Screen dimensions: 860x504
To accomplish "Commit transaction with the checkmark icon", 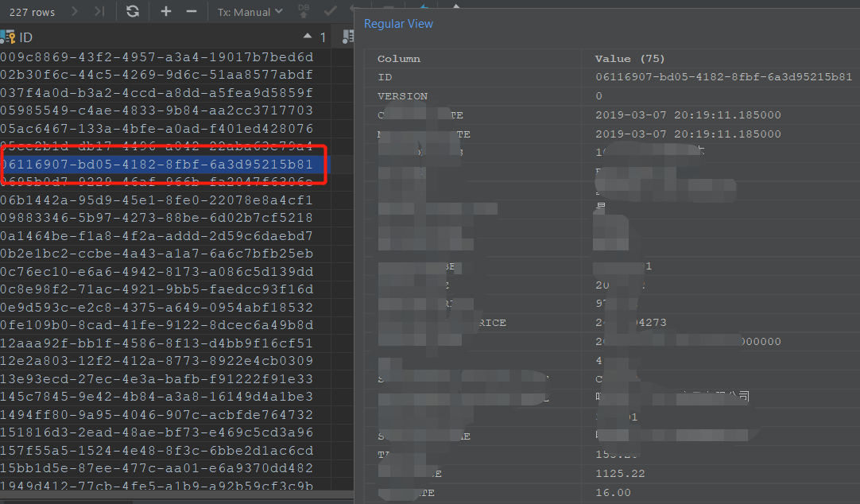I will (330, 11).
